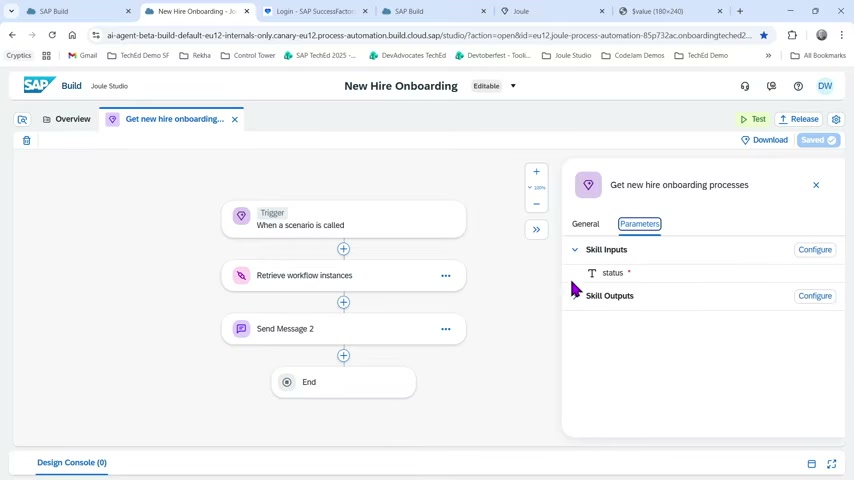Open project settings gear icon
This screenshot has width=854, height=480.
pyautogui.click(x=836, y=119)
